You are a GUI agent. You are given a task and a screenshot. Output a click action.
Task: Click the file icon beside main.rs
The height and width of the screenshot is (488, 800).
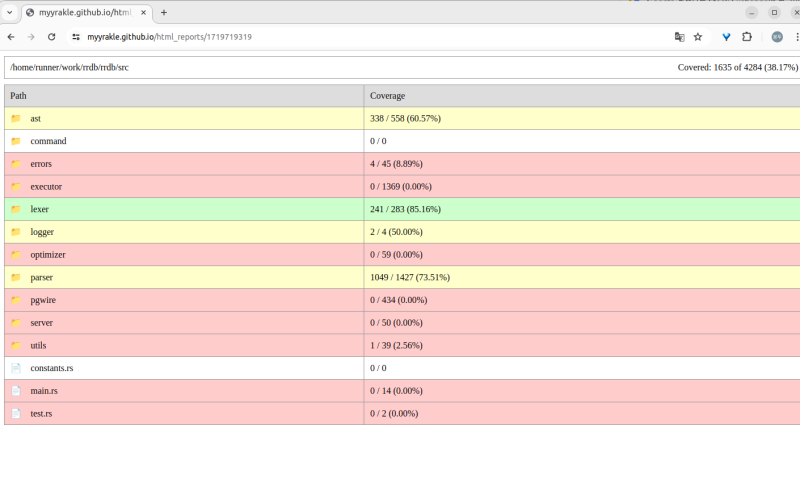(15, 391)
